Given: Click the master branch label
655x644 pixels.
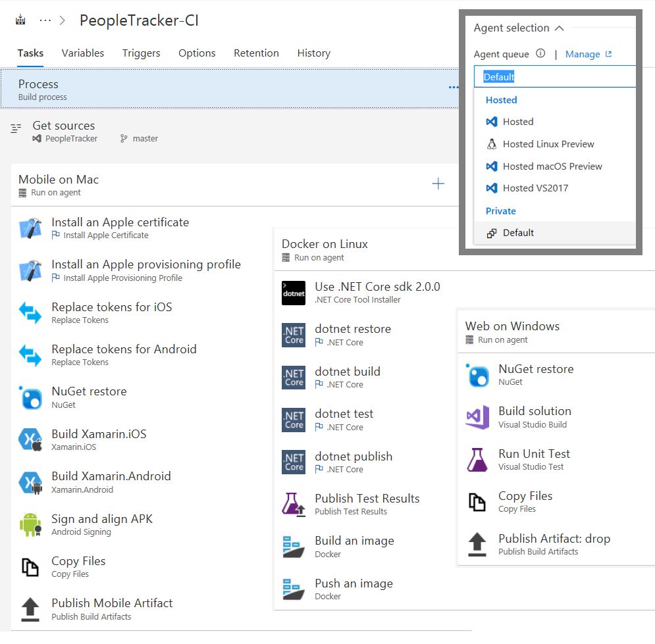Looking at the screenshot, I should pyautogui.click(x=145, y=139).
